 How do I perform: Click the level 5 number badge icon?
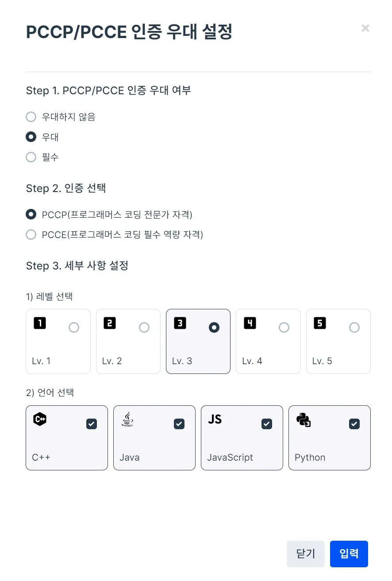(x=320, y=323)
